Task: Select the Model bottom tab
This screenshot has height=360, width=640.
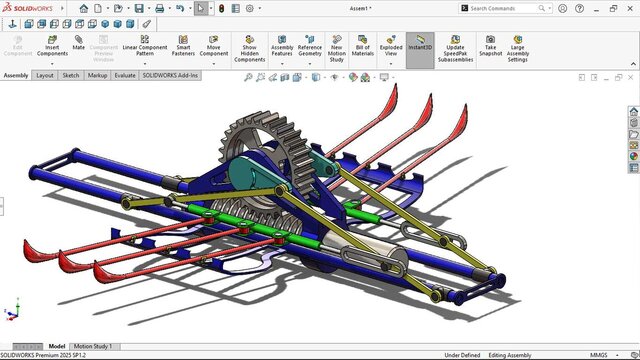Action: click(57, 346)
